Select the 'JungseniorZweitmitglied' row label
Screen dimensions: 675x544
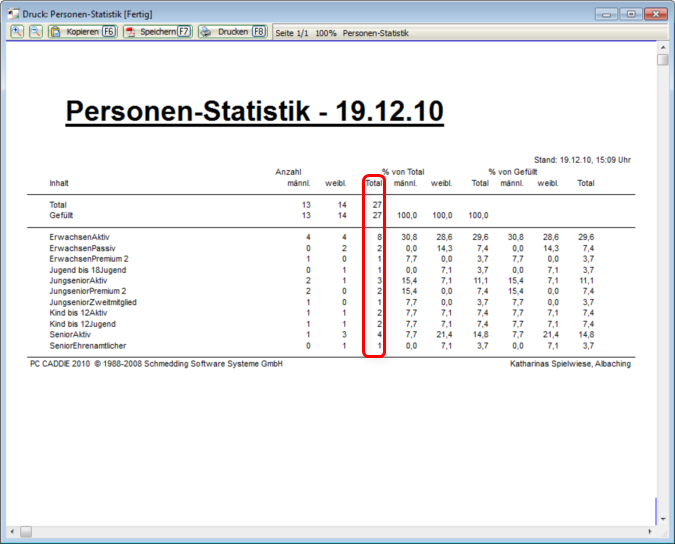pyautogui.click(x=93, y=303)
